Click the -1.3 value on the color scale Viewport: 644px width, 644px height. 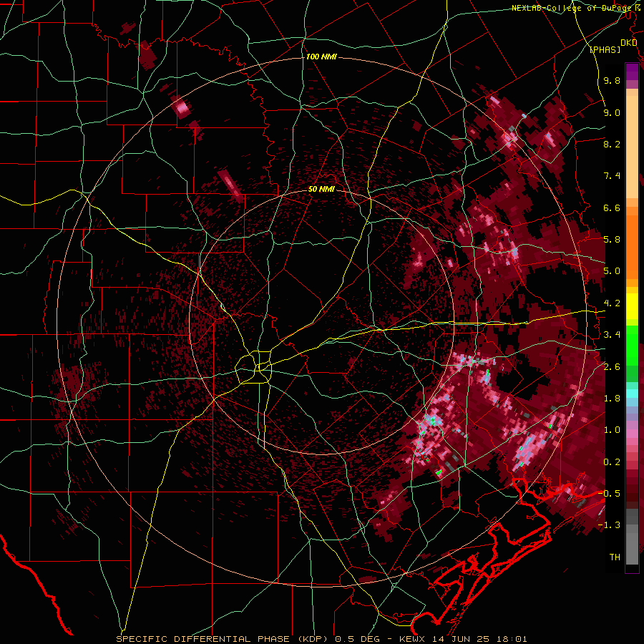(609, 525)
